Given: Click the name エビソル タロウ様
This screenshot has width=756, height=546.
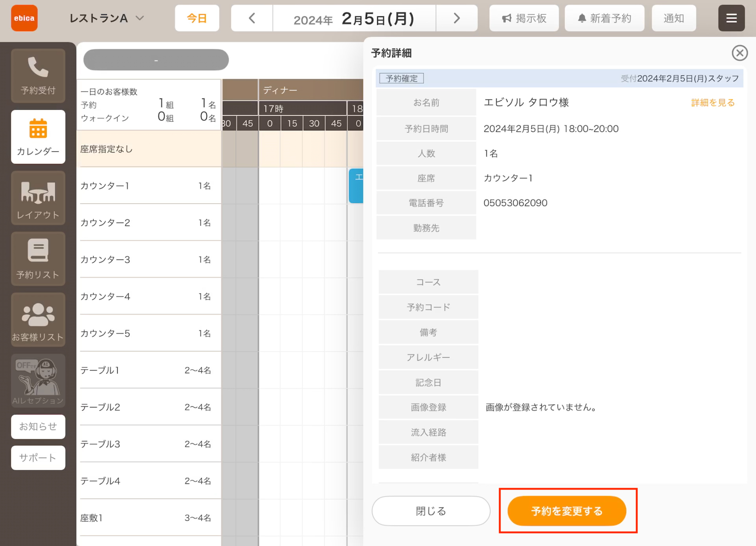Looking at the screenshot, I should tap(526, 103).
